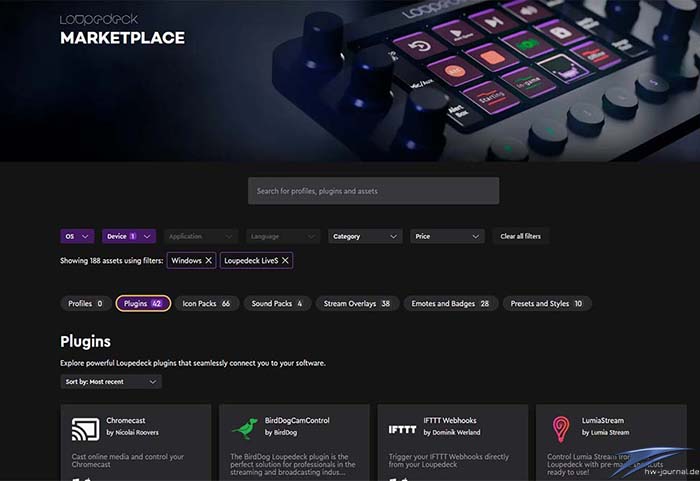Remove the Windows filter with X

coord(208,260)
